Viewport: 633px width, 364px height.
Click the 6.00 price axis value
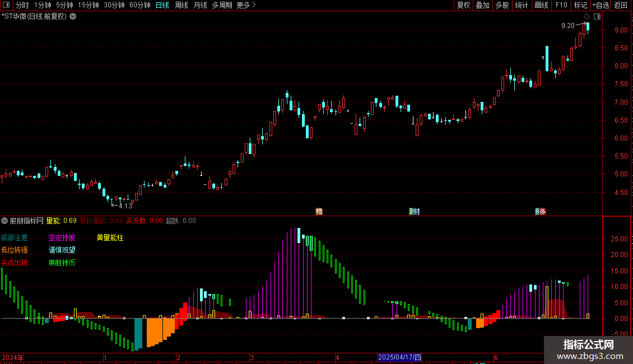click(621, 138)
